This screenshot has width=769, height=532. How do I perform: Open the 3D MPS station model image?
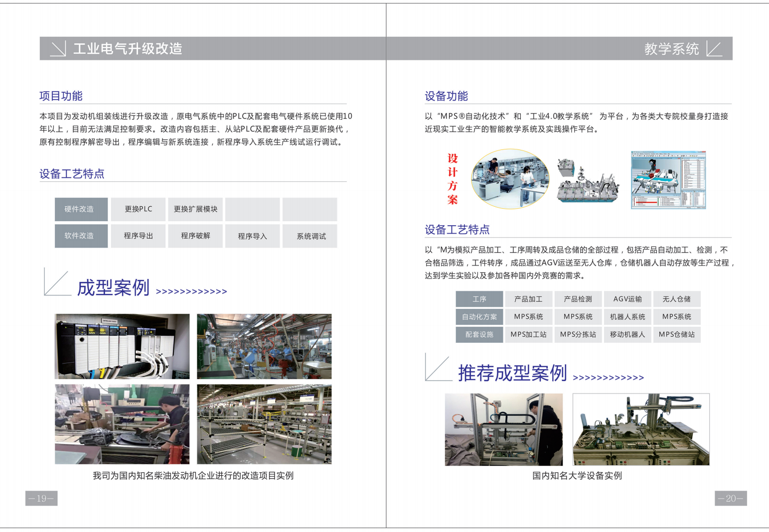(x=588, y=180)
